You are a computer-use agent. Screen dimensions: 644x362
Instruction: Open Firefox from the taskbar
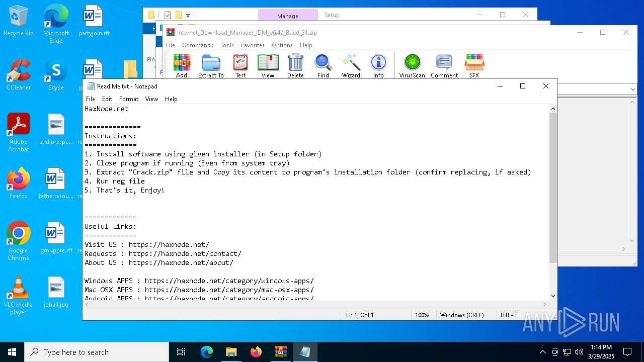256,352
